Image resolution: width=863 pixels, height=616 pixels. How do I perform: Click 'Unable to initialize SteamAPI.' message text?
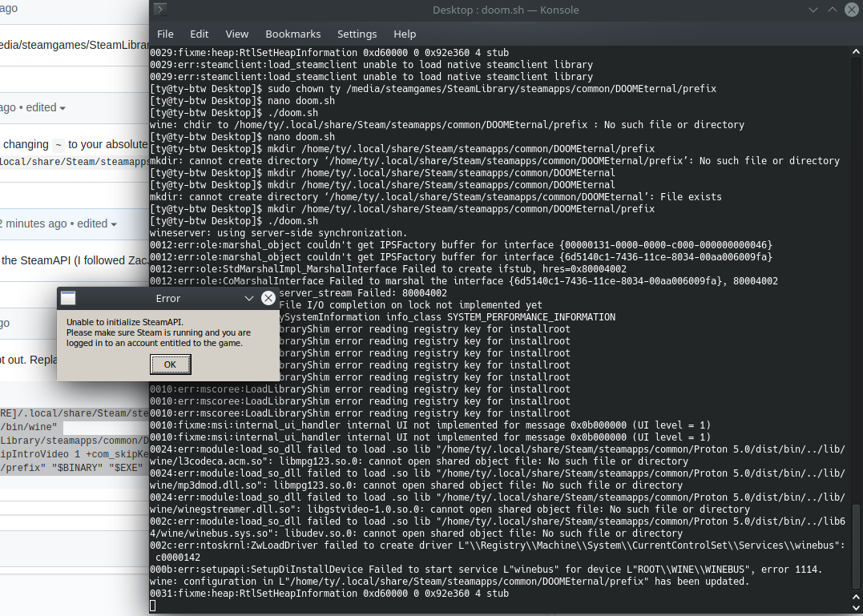click(x=125, y=322)
